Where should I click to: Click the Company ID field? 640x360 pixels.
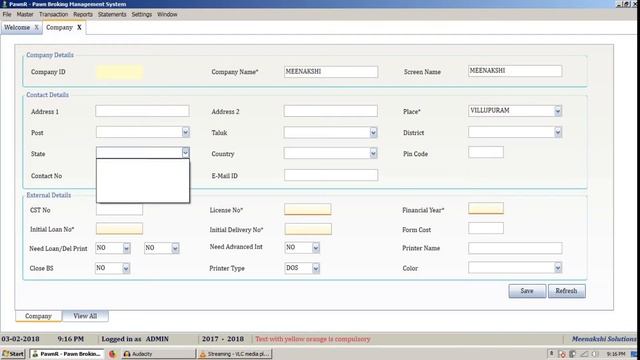[119, 72]
